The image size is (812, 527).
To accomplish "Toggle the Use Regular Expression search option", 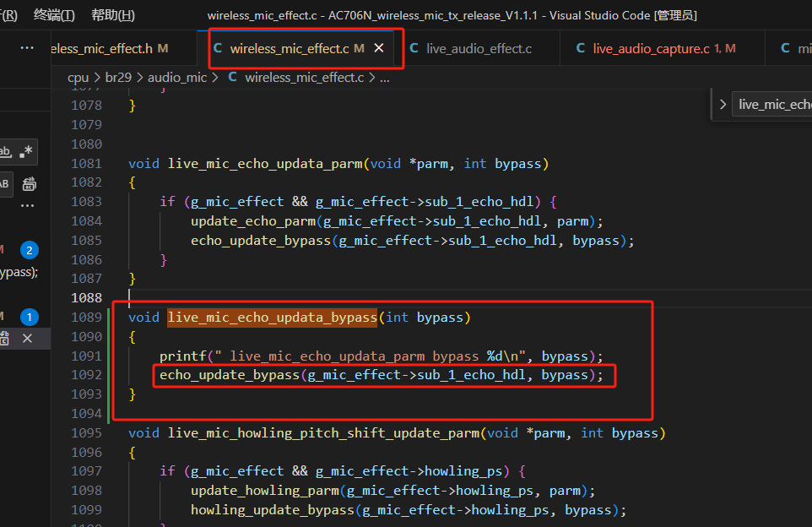I will click(x=26, y=151).
